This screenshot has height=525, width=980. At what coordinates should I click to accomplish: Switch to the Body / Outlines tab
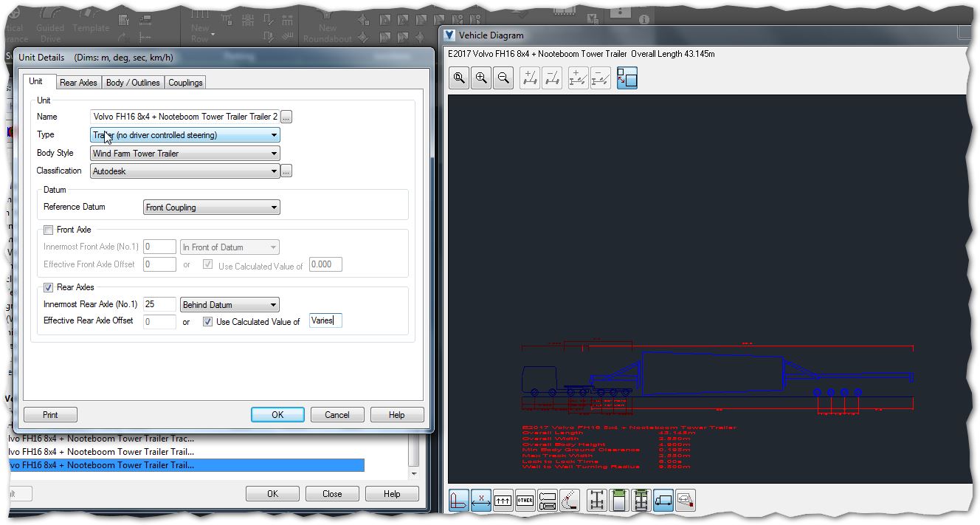pyautogui.click(x=133, y=83)
